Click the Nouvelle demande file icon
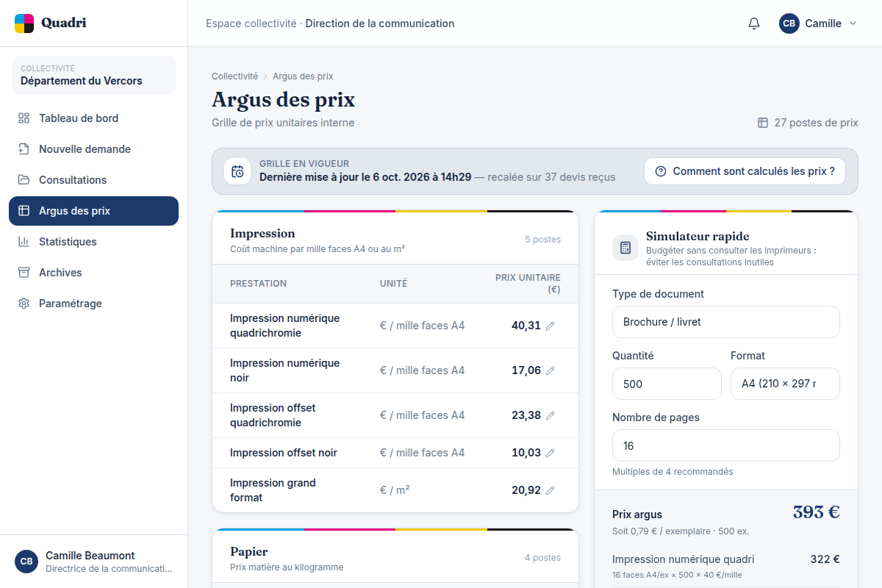This screenshot has height=588, width=882. [24, 149]
